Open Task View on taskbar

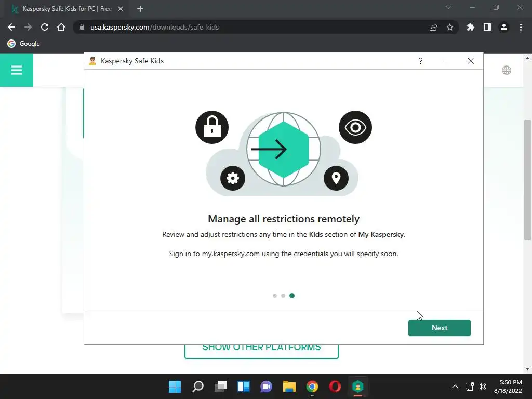click(x=220, y=387)
